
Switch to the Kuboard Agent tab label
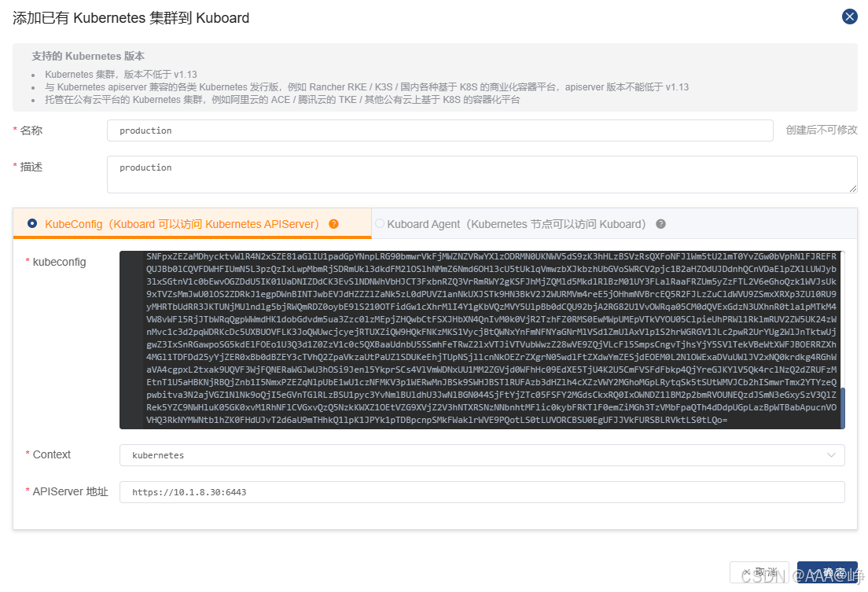(x=517, y=224)
